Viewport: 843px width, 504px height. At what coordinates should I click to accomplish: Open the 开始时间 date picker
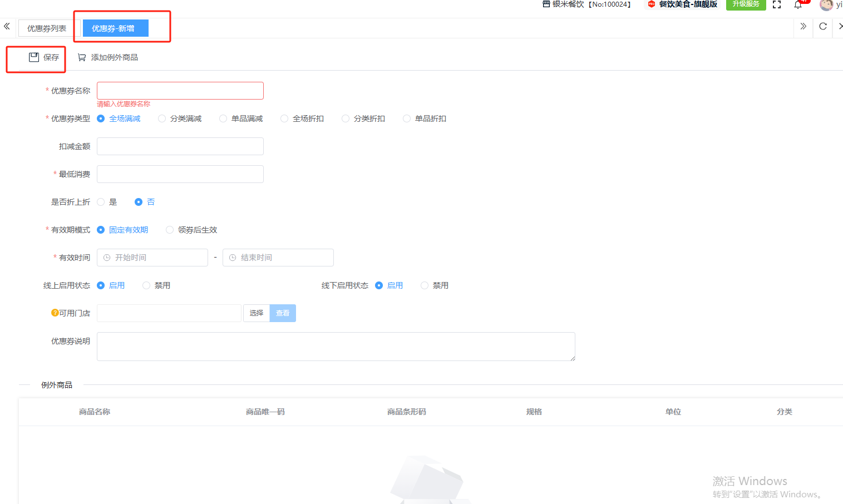click(x=152, y=258)
